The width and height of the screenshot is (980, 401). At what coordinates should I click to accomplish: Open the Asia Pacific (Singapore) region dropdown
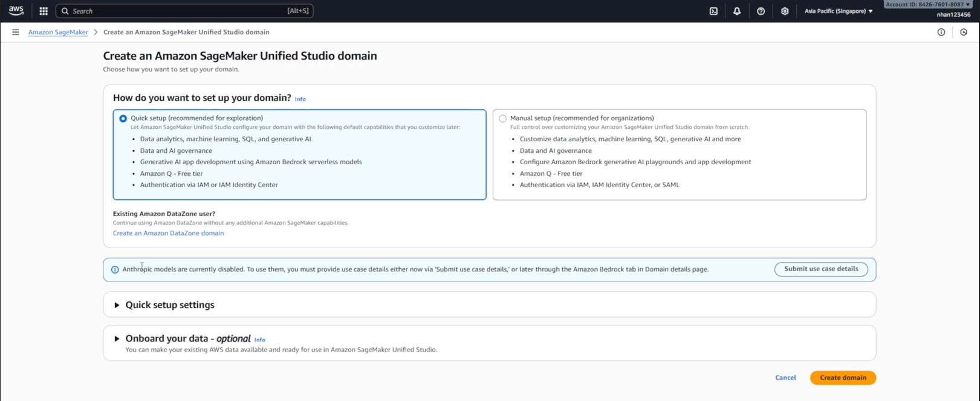tap(839, 11)
